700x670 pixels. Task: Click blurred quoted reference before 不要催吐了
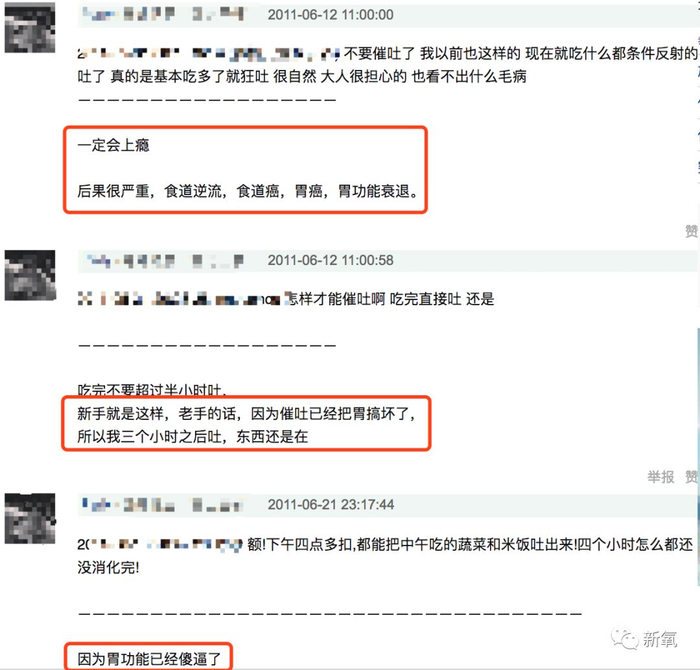[x=208, y=54]
